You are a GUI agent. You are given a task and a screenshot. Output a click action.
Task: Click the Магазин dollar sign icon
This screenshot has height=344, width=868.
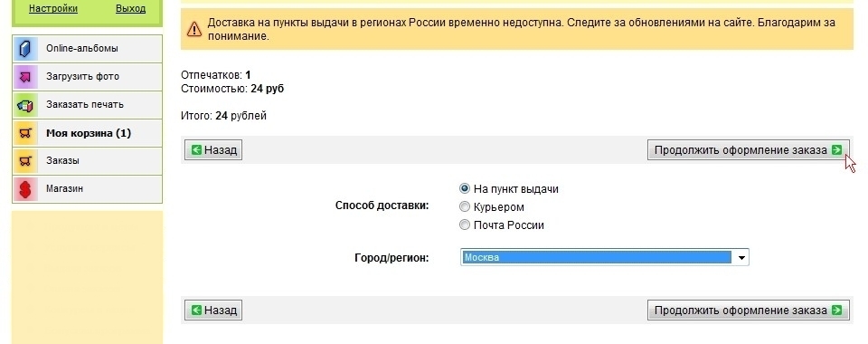tap(25, 189)
